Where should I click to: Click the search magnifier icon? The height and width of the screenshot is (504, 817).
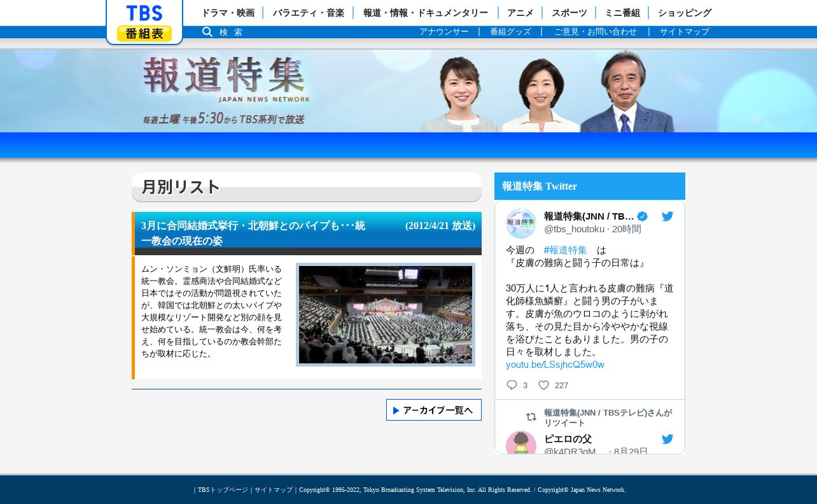(x=207, y=32)
